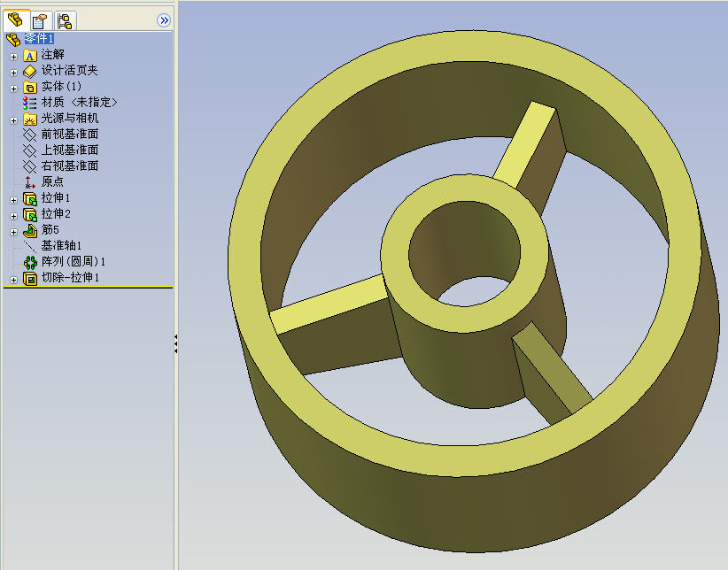728x570 pixels.
Task: Select the 原点 origin entry
Action: point(52,181)
